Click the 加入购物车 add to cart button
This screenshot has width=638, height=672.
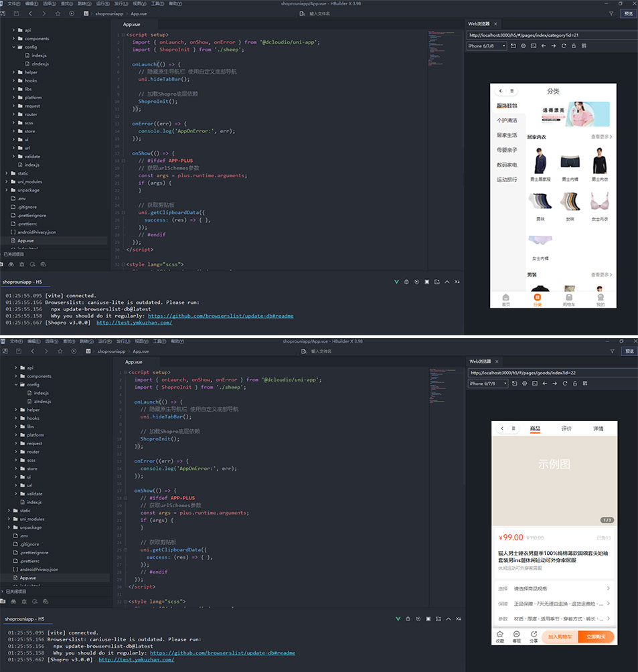pos(560,637)
